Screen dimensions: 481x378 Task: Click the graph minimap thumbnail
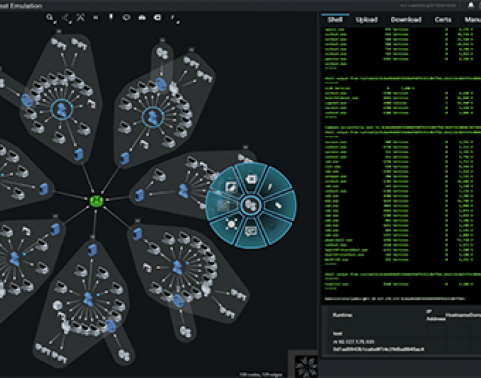[306, 367]
